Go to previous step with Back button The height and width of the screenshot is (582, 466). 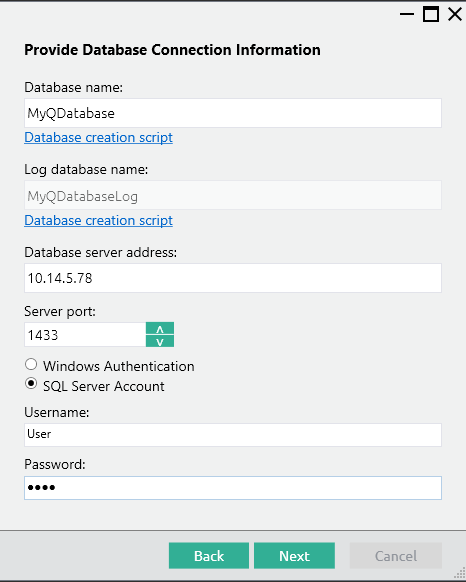coord(209,556)
